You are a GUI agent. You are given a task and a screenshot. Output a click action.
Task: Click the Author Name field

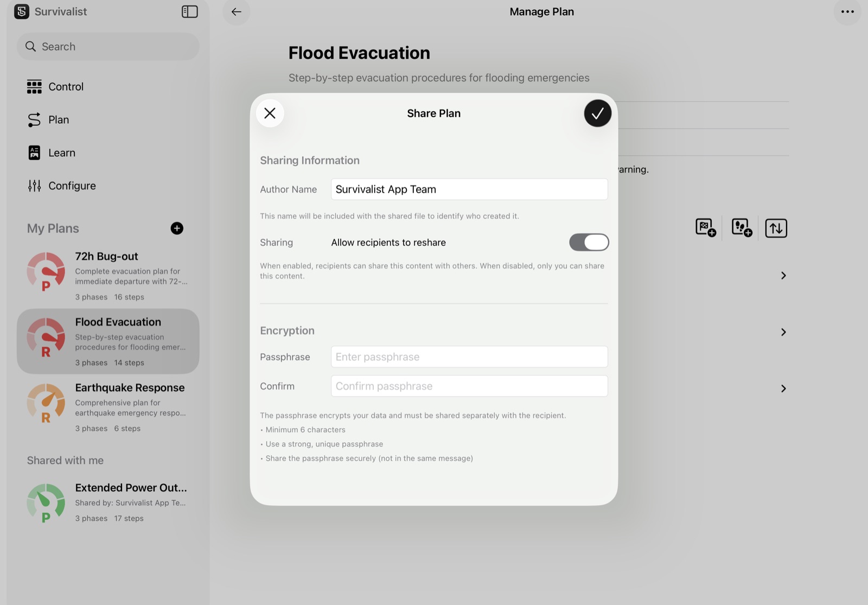coord(469,189)
